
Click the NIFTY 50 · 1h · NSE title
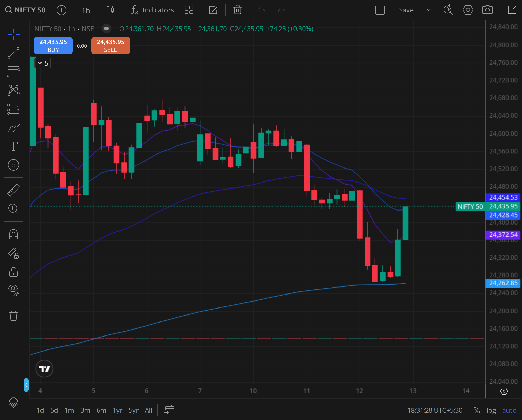64,29
